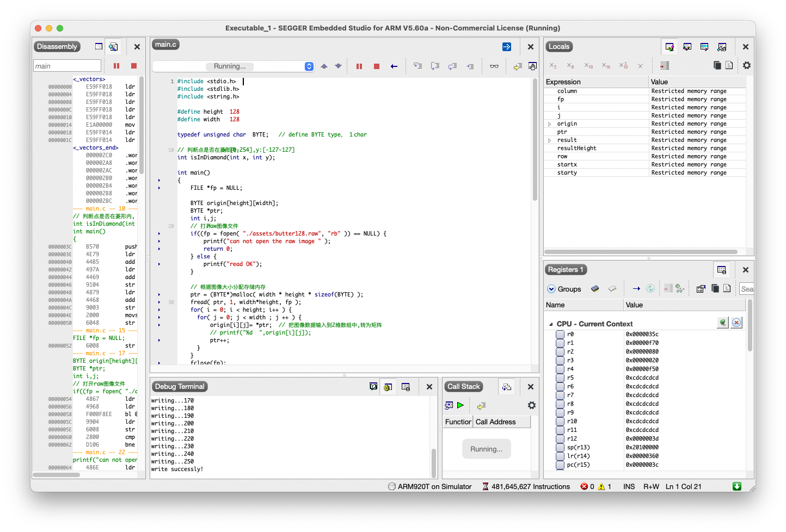Select the Debug Terminal tab
This screenshot has width=786, height=532.
tap(180, 387)
